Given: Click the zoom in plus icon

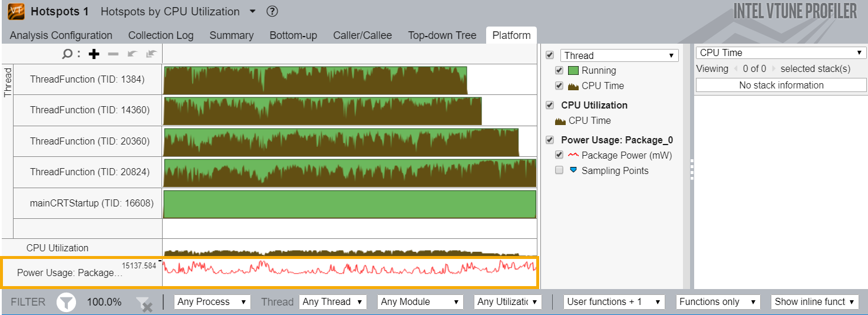Looking at the screenshot, I should click(x=94, y=54).
